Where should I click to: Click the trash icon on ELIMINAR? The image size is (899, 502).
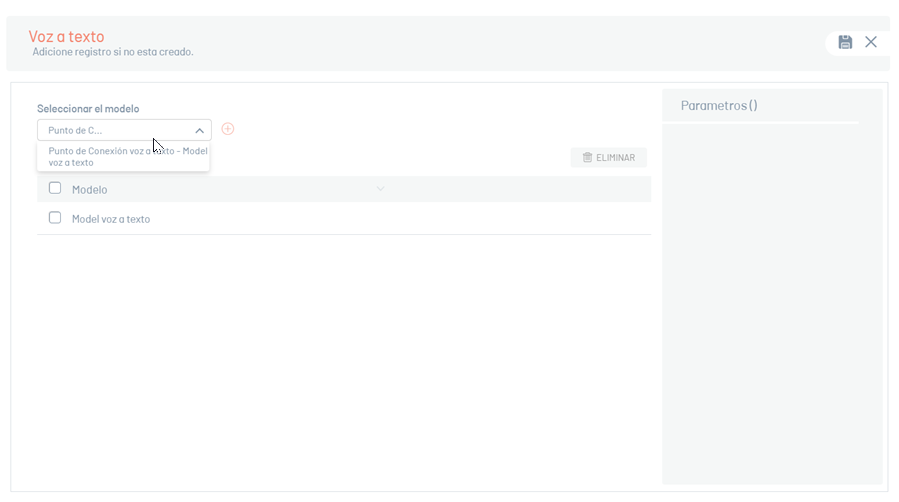tap(587, 157)
